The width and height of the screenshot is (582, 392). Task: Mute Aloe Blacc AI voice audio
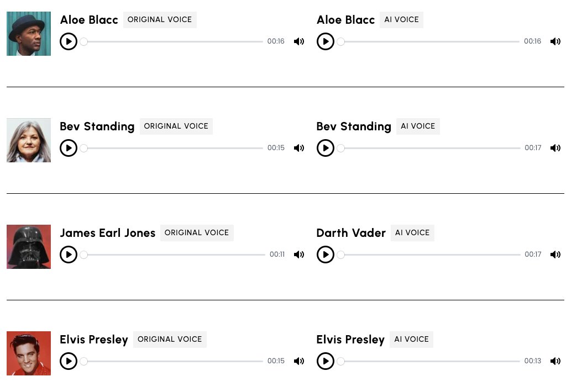click(x=555, y=41)
